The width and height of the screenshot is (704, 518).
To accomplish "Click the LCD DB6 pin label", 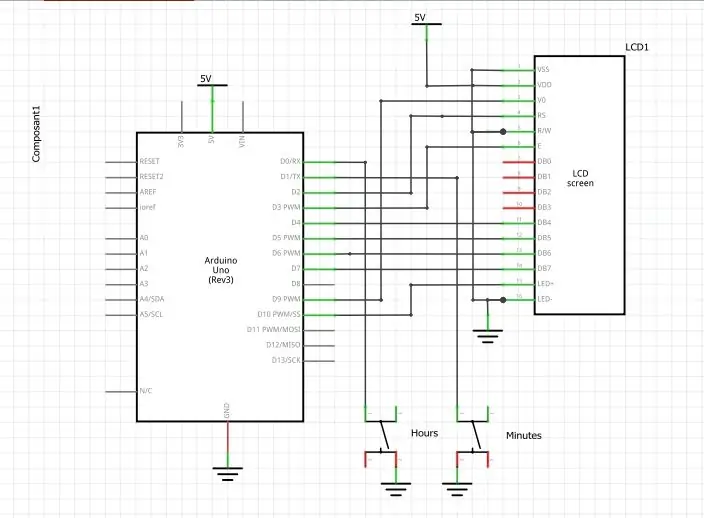I will point(544,253).
